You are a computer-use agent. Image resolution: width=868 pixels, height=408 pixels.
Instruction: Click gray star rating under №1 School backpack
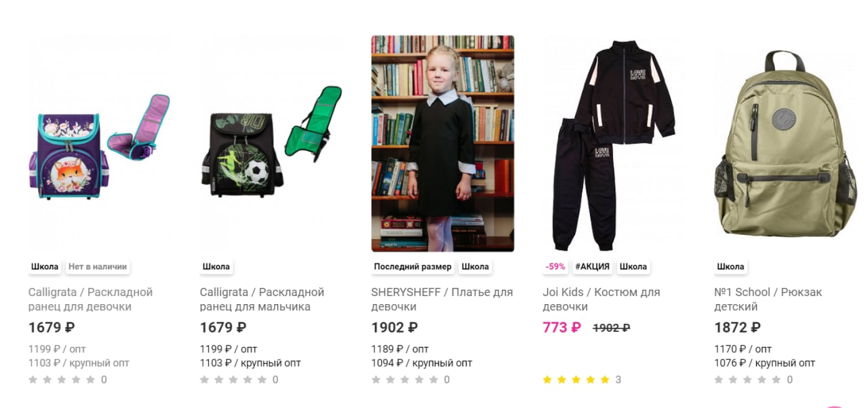click(x=748, y=379)
